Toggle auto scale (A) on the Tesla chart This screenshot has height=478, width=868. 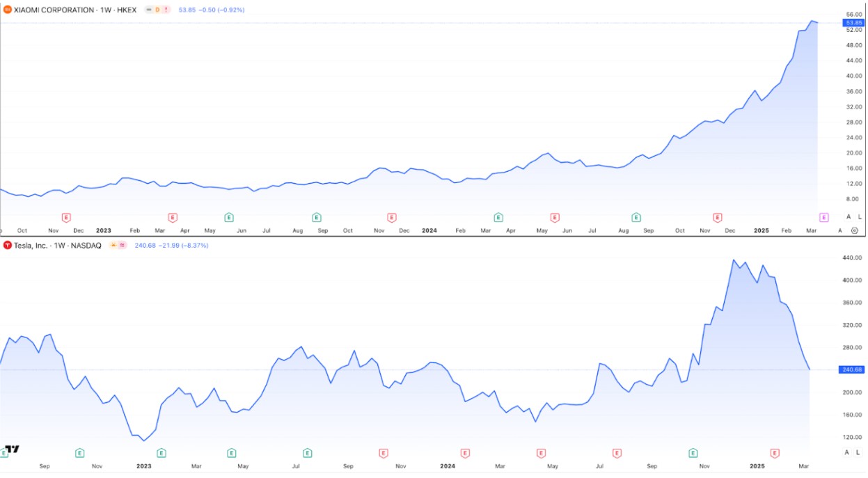click(x=847, y=452)
